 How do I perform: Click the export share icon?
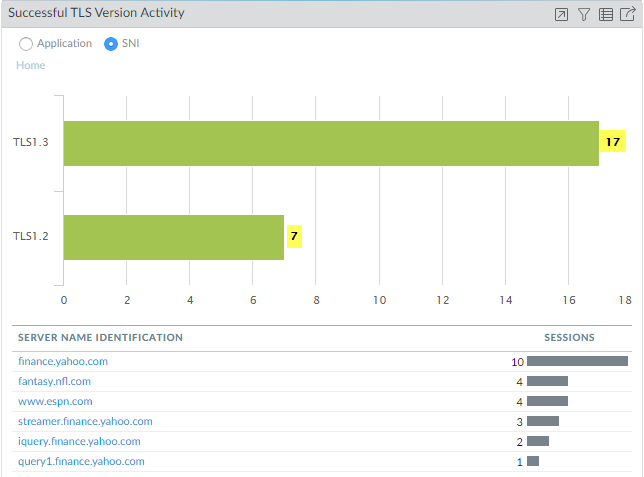point(627,14)
